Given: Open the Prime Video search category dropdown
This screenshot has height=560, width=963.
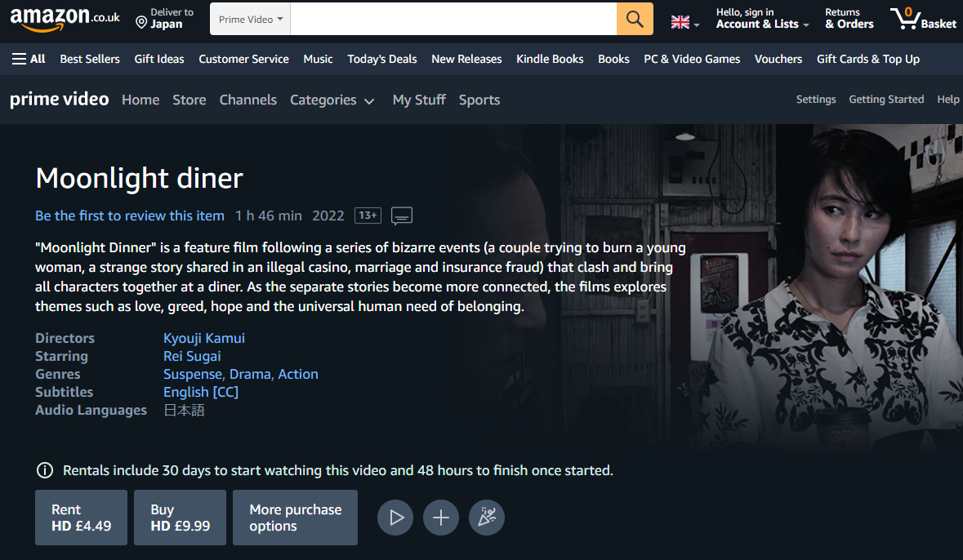Looking at the screenshot, I should point(250,19).
